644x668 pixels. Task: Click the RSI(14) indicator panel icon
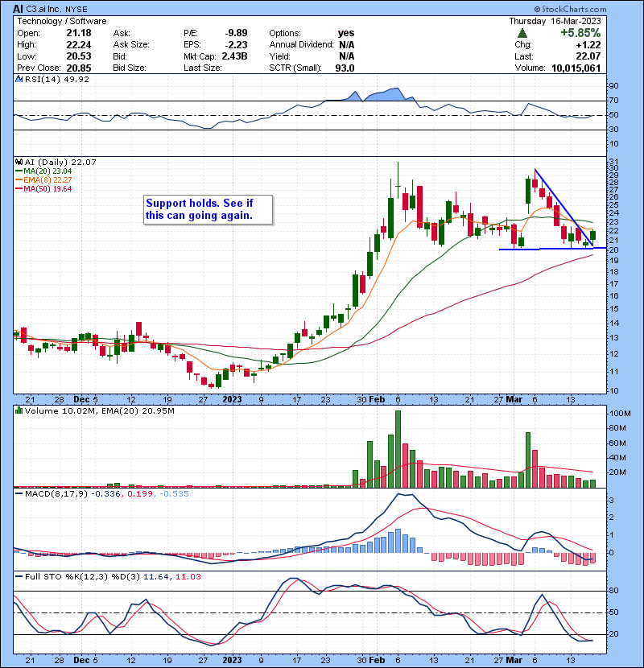19,79
